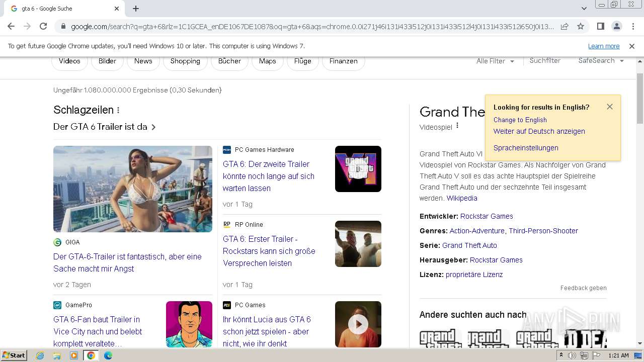
Task: Open Third-Person-Shooter genre link
Action: [x=543, y=231]
